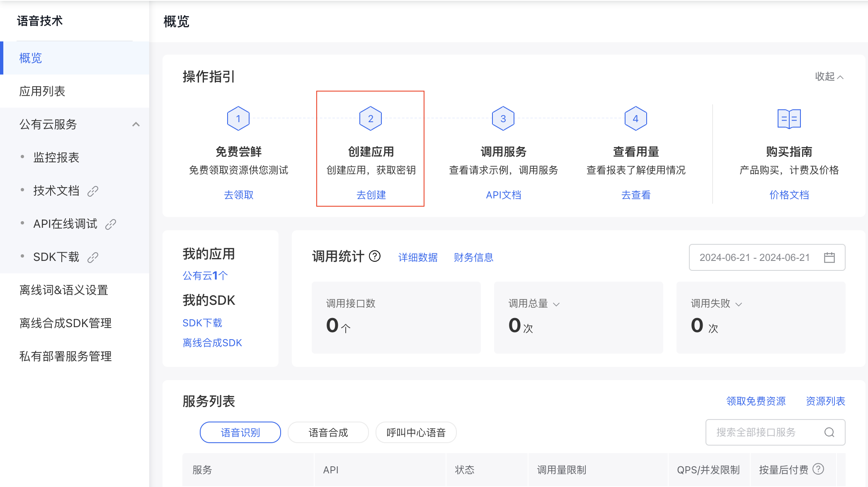Click the step 4 hexagon icon

coord(635,118)
